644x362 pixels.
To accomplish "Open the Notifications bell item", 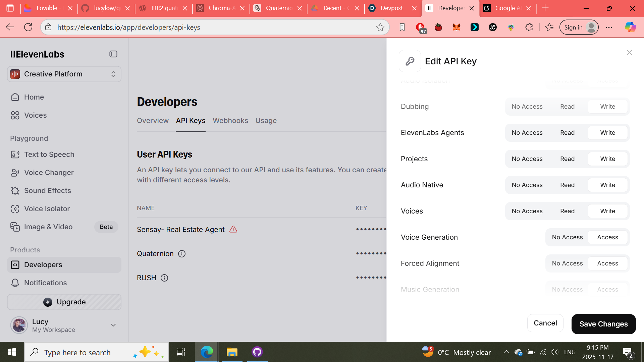I will pos(45,283).
